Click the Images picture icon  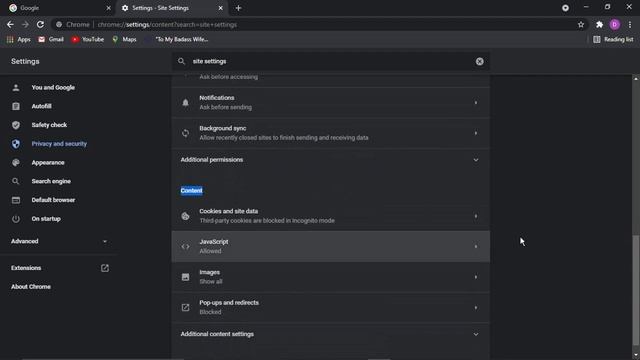click(185, 277)
